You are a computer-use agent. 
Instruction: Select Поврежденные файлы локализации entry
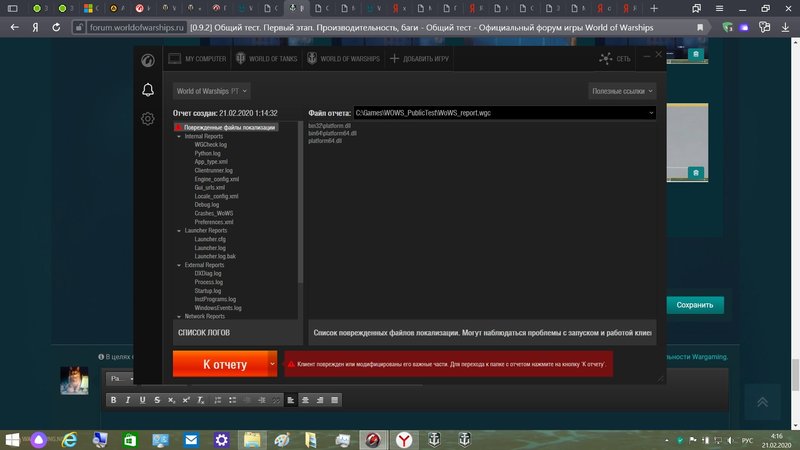click(226, 128)
